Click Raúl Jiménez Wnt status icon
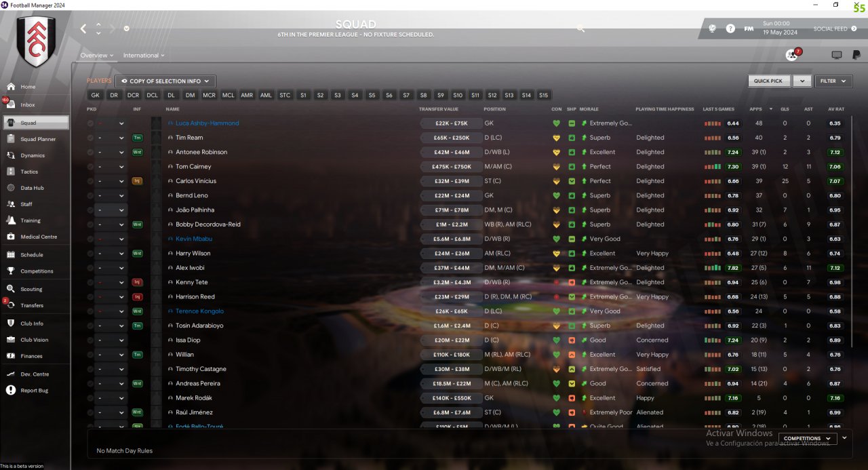The height and width of the screenshot is (470, 868). tap(137, 412)
